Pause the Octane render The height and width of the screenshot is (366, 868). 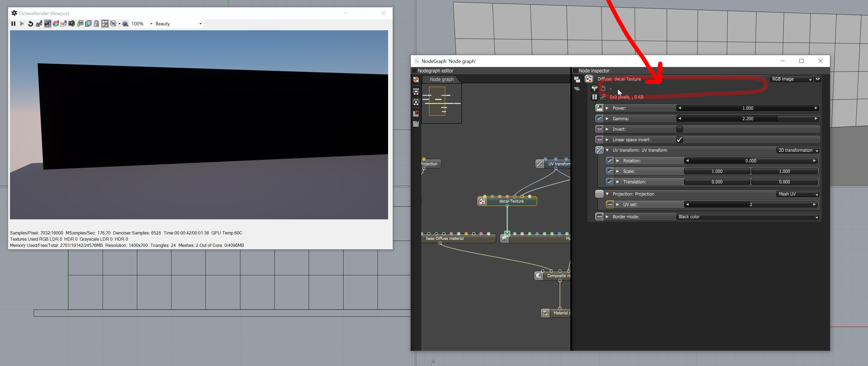pyautogui.click(x=13, y=23)
